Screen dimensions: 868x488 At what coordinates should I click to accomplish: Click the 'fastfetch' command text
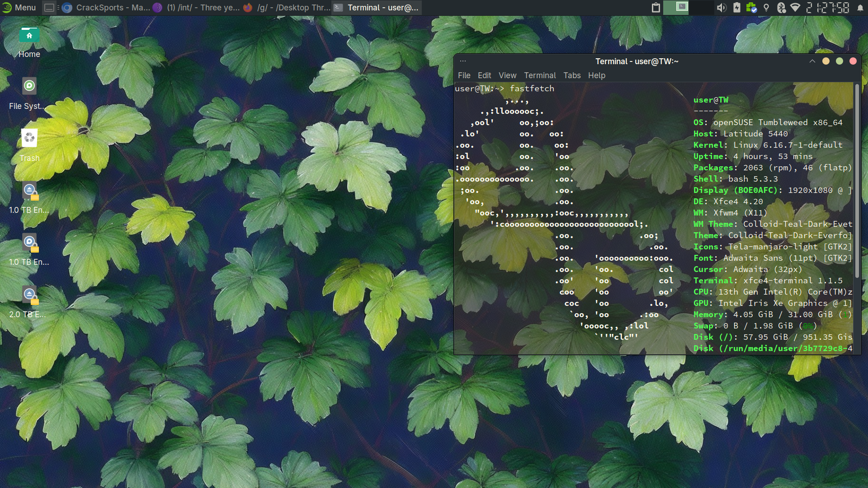coord(532,89)
